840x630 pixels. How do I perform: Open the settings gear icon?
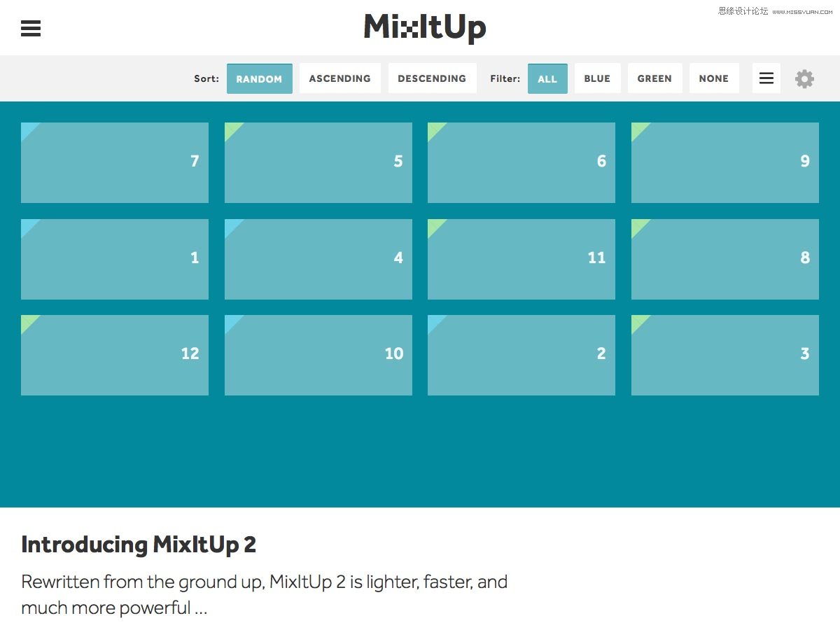(804, 78)
